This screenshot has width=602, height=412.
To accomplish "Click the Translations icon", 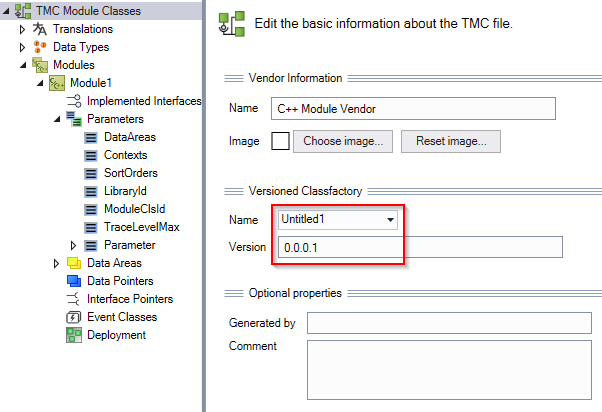I will point(40,29).
